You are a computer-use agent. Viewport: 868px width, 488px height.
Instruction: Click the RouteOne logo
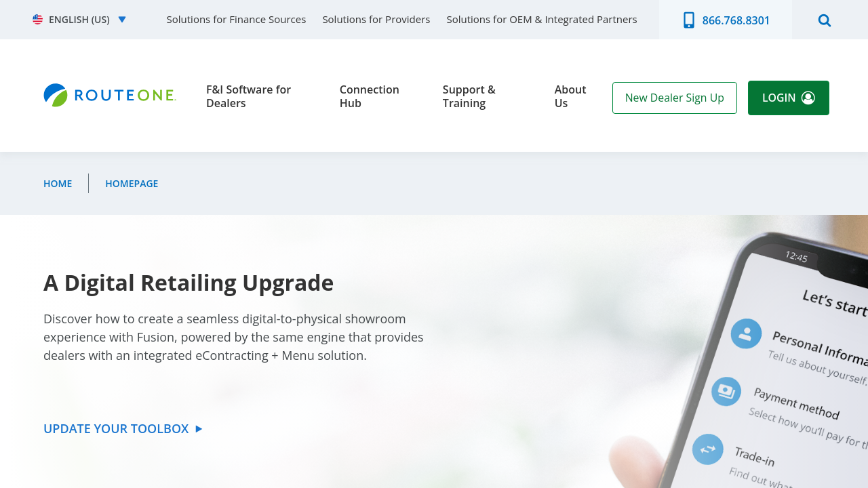(110, 96)
